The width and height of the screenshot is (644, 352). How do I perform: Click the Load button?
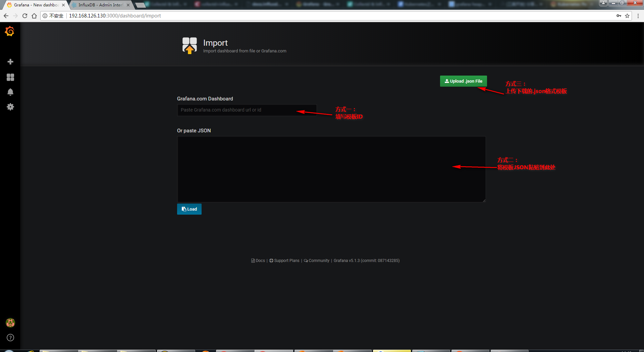[x=189, y=209]
